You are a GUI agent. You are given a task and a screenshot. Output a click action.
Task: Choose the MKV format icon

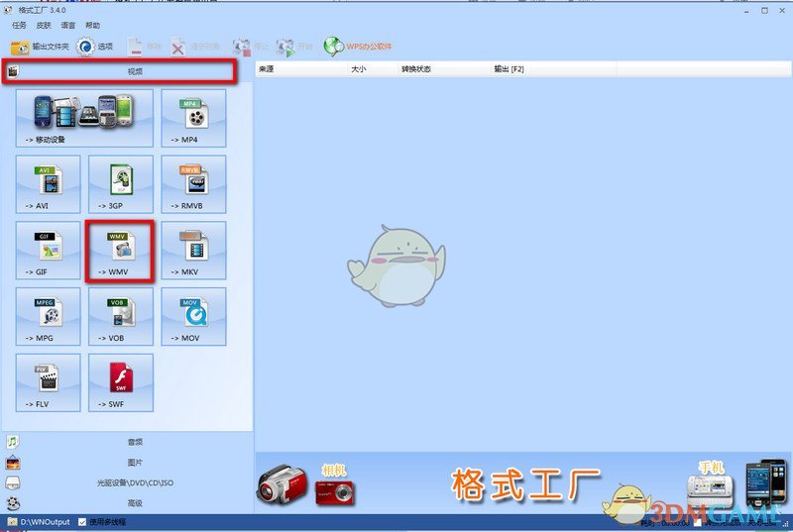193,251
